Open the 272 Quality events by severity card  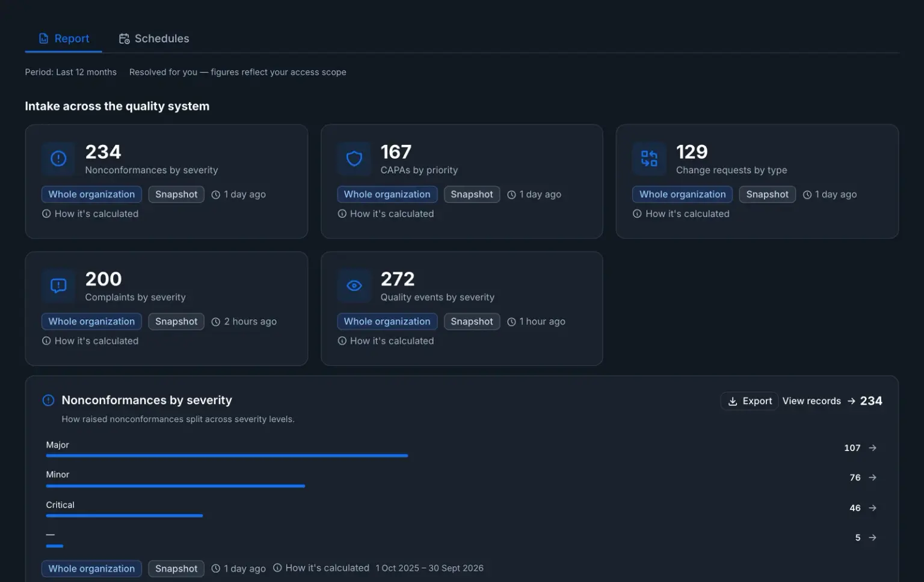[462, 308]
